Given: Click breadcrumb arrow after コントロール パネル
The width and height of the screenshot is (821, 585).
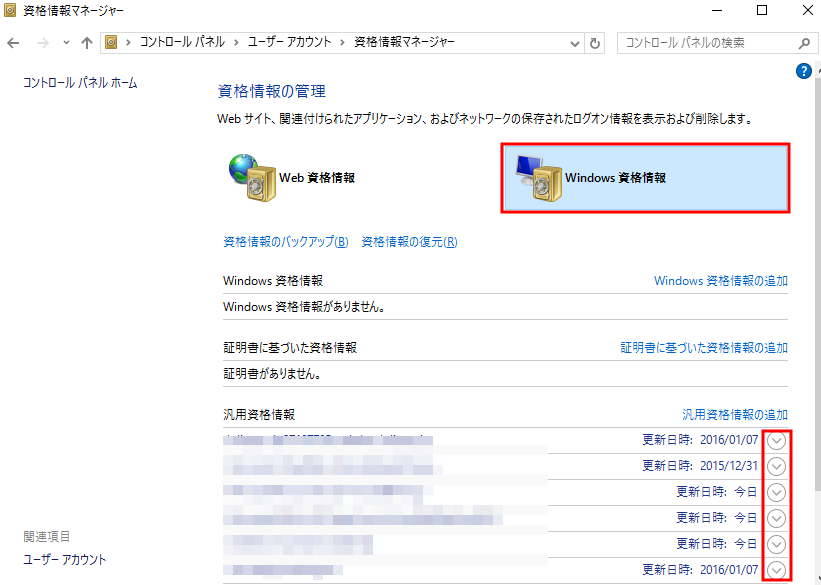Looking at the screenshot, I should pyautogui.click(x=236, y=43).
